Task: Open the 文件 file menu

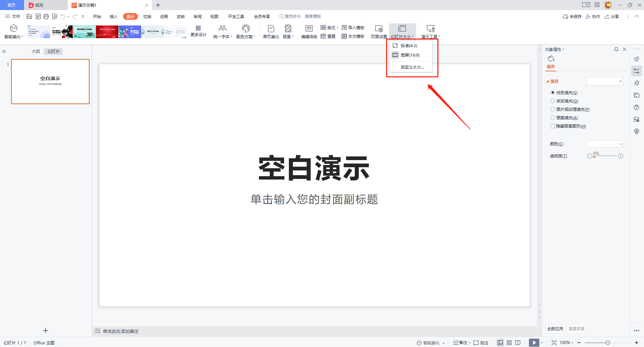Action: [13, 16]
